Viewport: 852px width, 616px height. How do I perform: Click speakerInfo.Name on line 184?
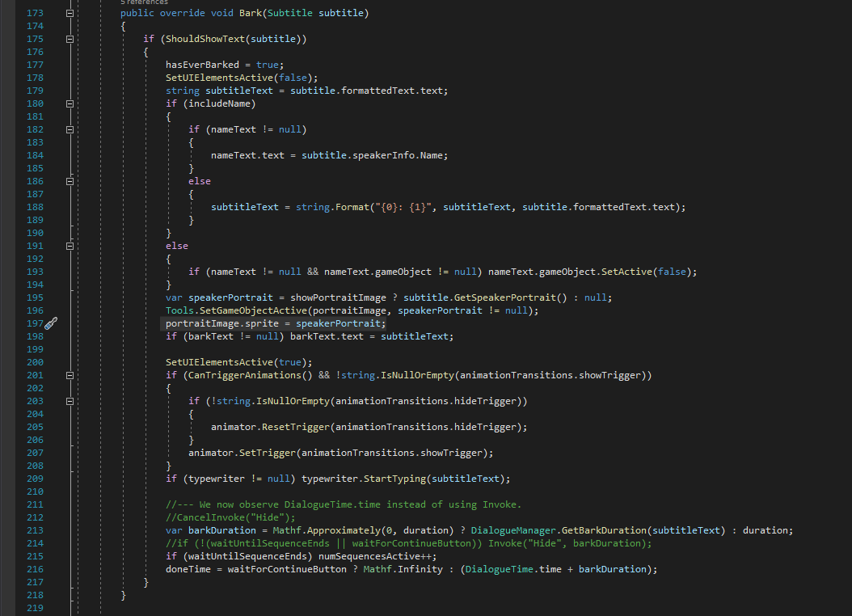point(398,155)
